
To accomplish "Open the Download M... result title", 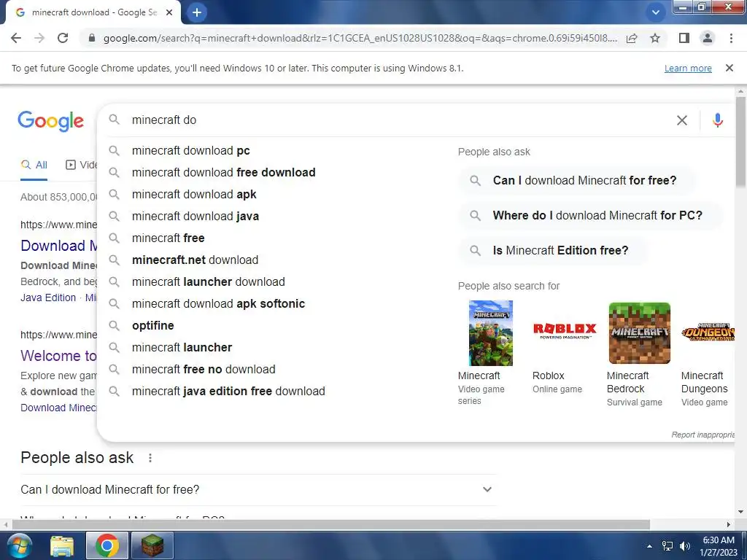I will click(59, 246).
